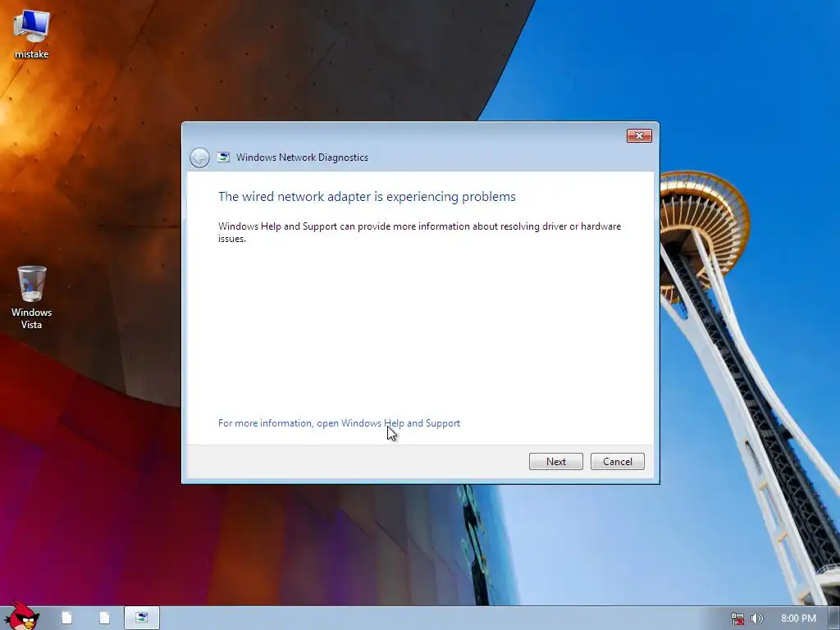
Task: Open the volume speaker tray icon
Action: point(756,619)
